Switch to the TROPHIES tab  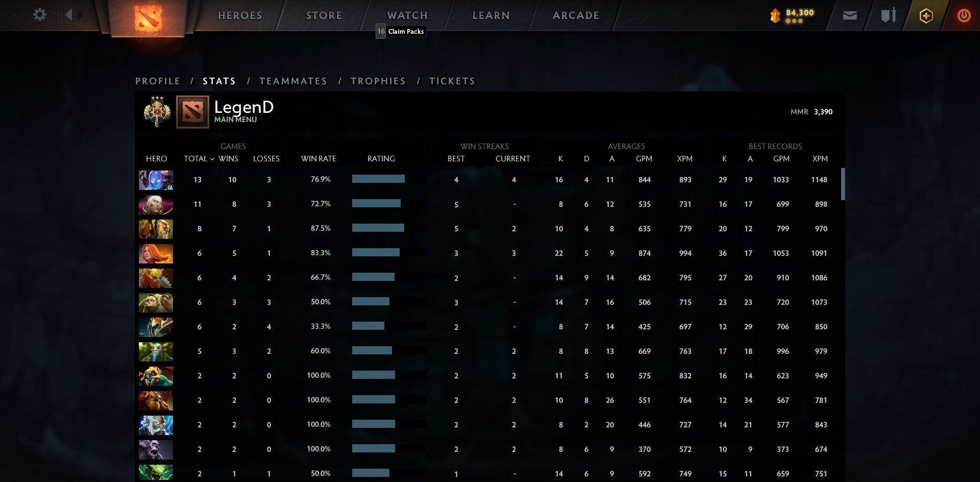tap(378, 81)
